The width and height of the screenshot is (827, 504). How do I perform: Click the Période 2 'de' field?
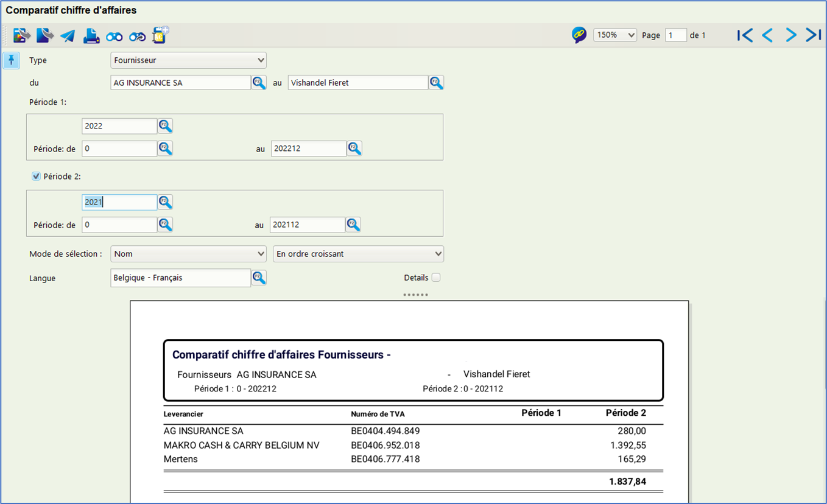point(119,225)
